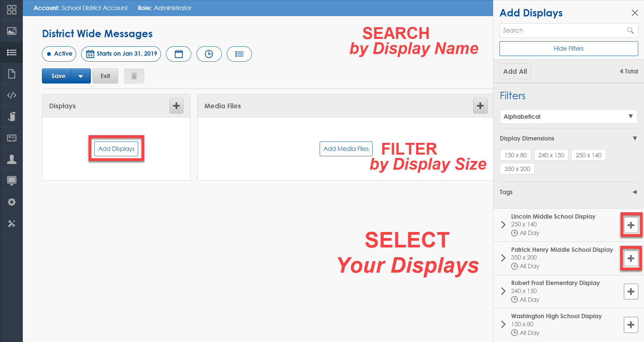Collapse the Display Dimensions filter section
The image size is (644, 342).
[635, 138]
